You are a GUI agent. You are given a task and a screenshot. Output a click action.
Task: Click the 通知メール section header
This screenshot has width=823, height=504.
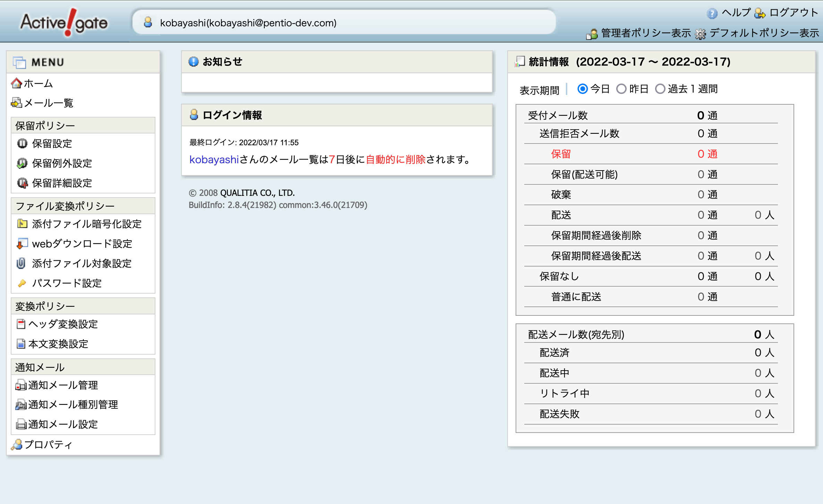pos(83,367)
